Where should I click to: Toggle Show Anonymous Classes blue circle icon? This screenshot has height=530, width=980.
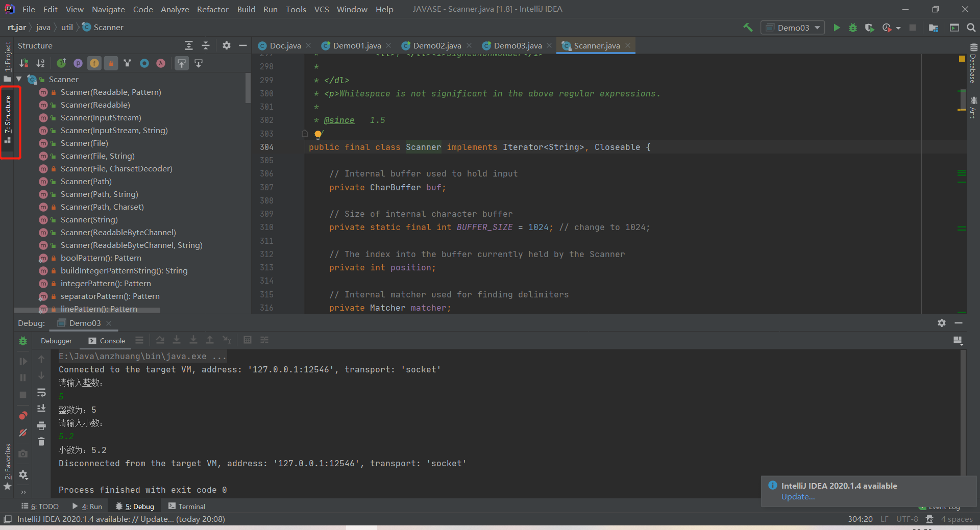pos(144,63)
